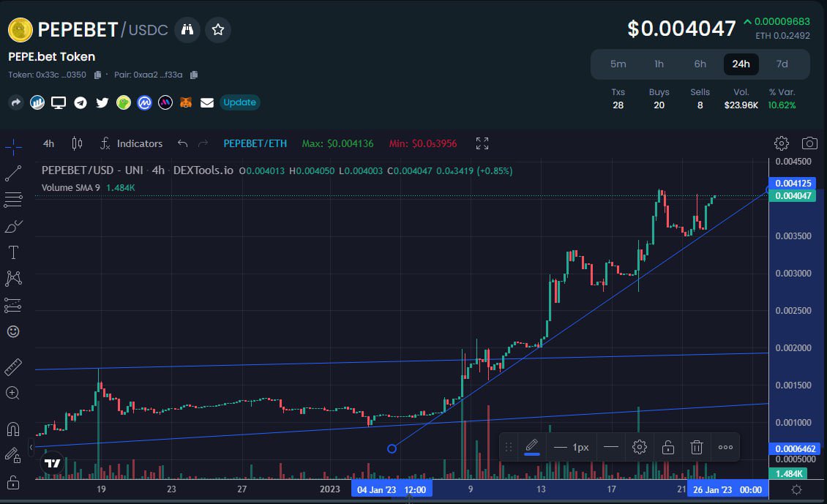Redo chart action
The width and height of the screenshot is (827, 504).
[203, 143]
